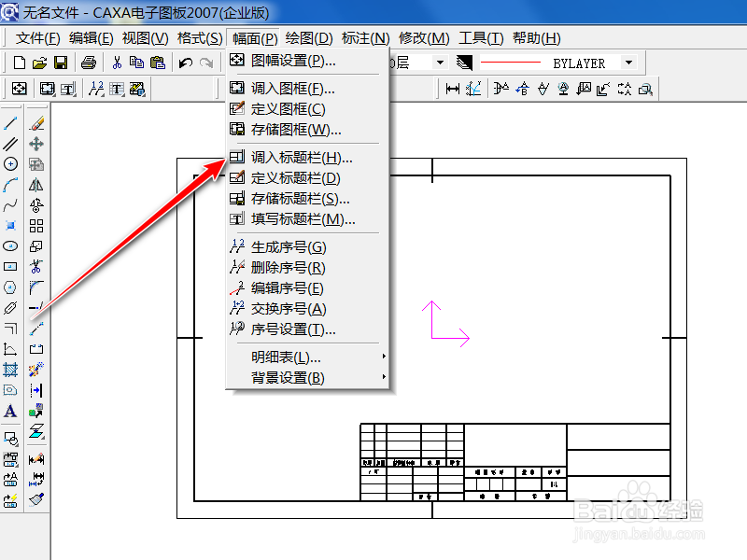747x560 pixels.
Task: Undo the last action
Action: click(x=184, y=62)
